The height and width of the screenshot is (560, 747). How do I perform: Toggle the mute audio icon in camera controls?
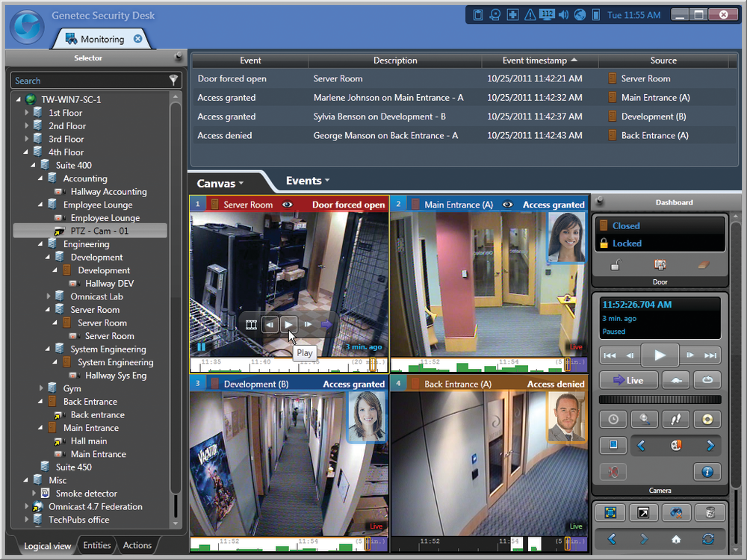point(613,472)
